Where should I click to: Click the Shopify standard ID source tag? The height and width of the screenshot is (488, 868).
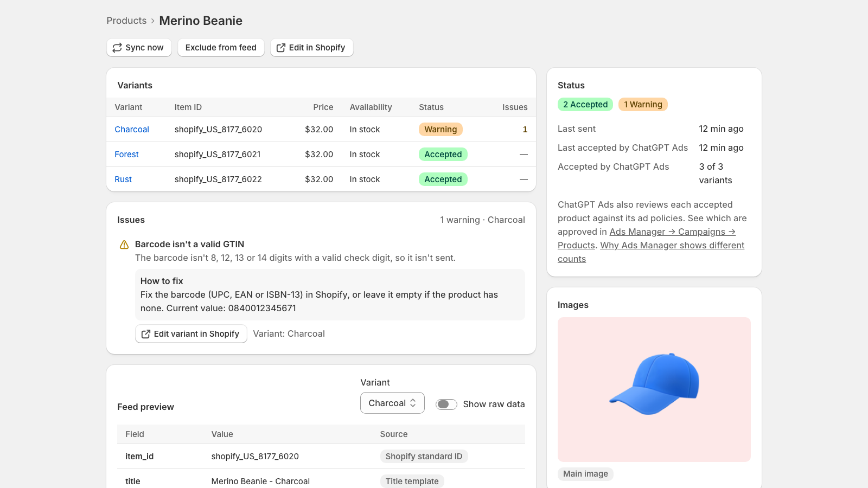pyautogui.click(x=424, y=457)
